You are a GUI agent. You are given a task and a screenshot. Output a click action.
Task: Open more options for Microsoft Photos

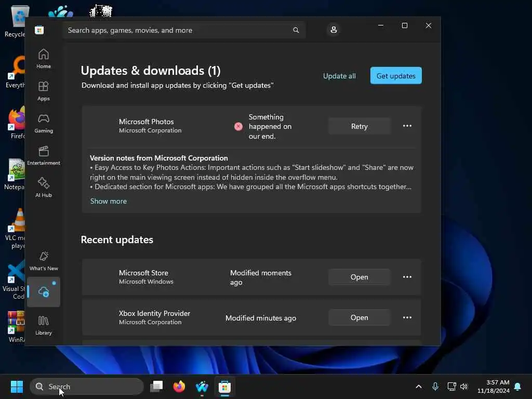click(407, 126)
